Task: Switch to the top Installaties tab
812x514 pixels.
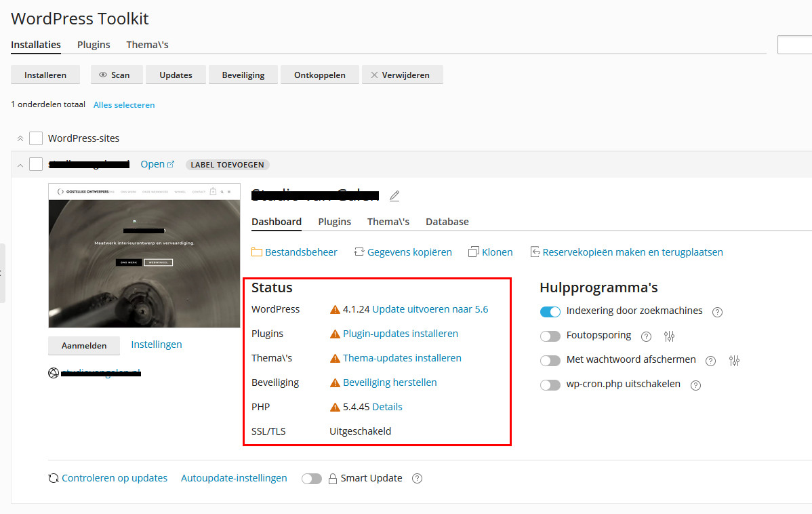Action: click(x=36, y=45)
